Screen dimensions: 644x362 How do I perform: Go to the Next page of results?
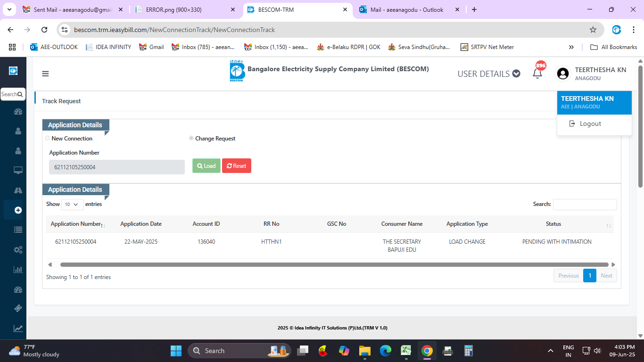(607, 276)
